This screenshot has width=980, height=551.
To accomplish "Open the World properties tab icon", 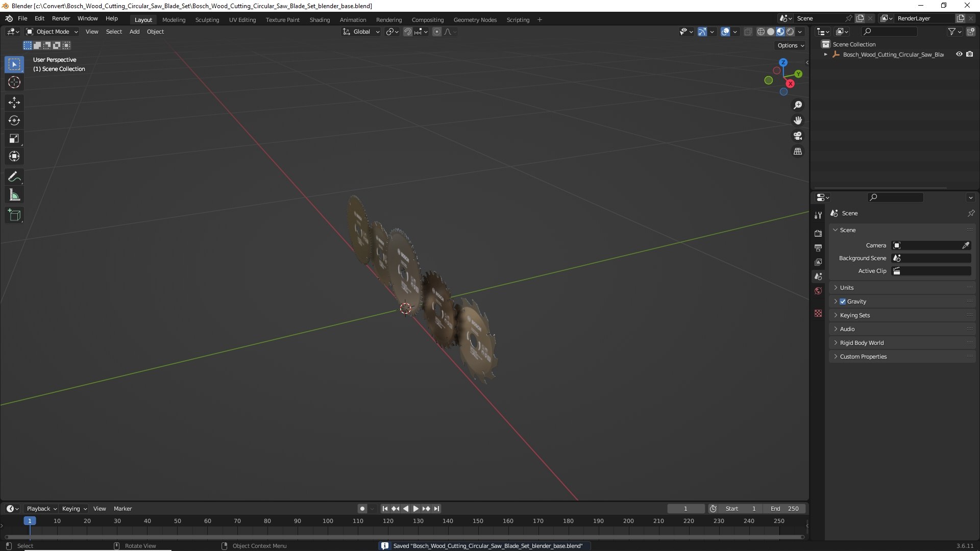I will [x=818, y=291].
